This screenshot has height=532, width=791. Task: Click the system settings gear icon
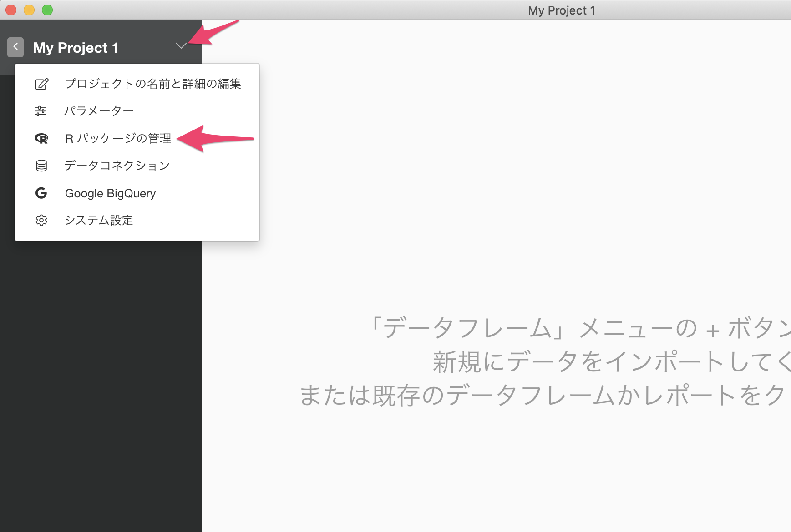pyautogui.click(x=41, y=220)
